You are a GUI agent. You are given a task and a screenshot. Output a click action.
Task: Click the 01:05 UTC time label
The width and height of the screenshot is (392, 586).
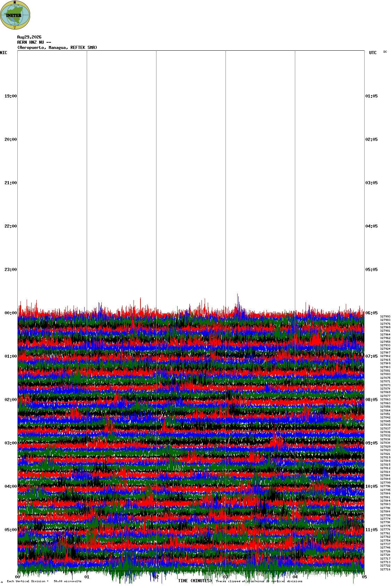coord(372,96)
